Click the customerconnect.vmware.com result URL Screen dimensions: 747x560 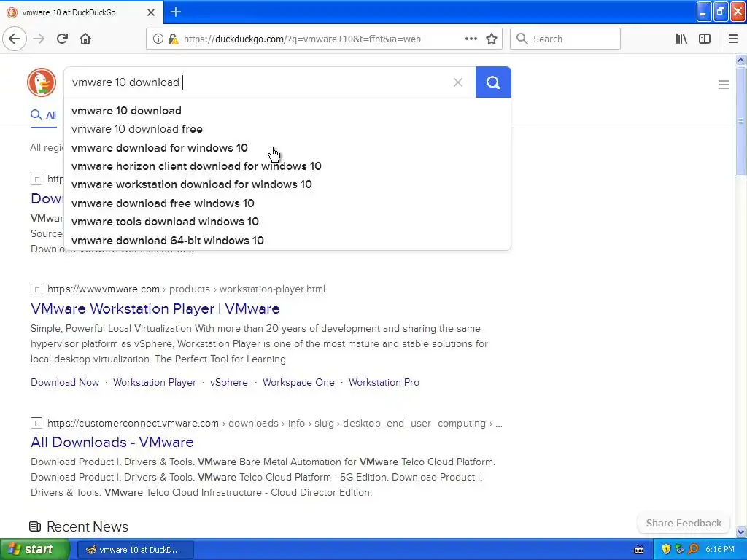click(274, 423)
